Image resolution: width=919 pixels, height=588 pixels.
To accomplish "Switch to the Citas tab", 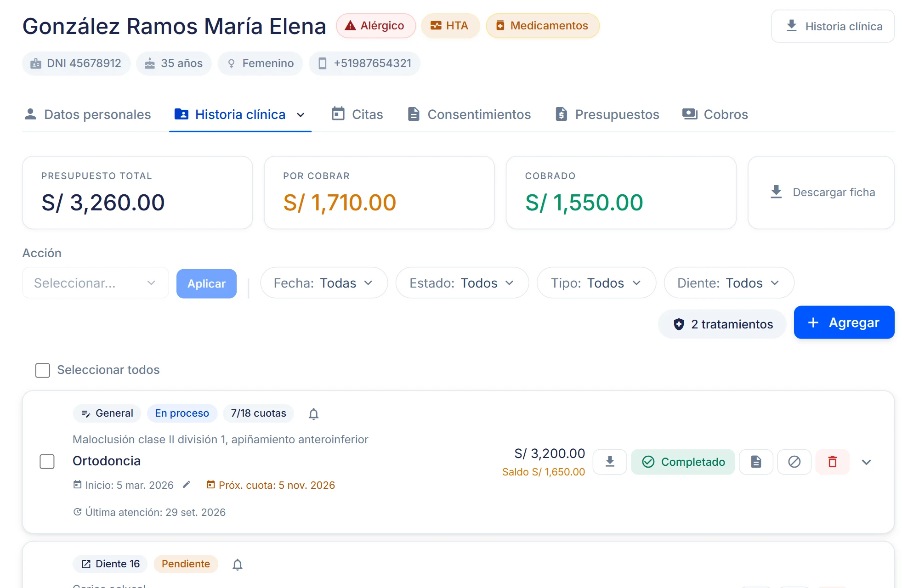I will (357, 114).
